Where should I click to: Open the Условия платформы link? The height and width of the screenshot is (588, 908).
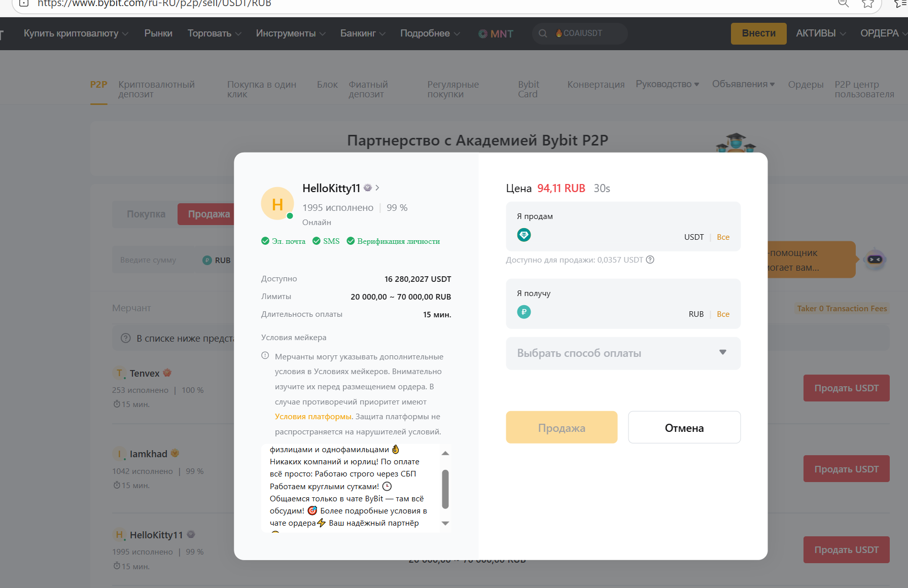[313, 417]
